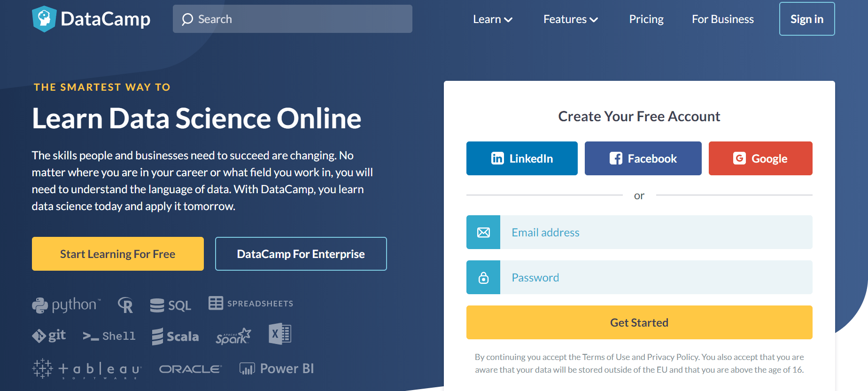The width and height of the screenshot is (868, 391).
Task: Focus the Search field
Action: point(293,19)
